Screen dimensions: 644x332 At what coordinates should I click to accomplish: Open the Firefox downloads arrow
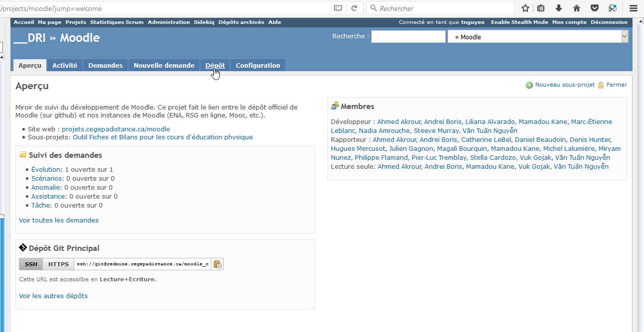(x=559, y=8)
